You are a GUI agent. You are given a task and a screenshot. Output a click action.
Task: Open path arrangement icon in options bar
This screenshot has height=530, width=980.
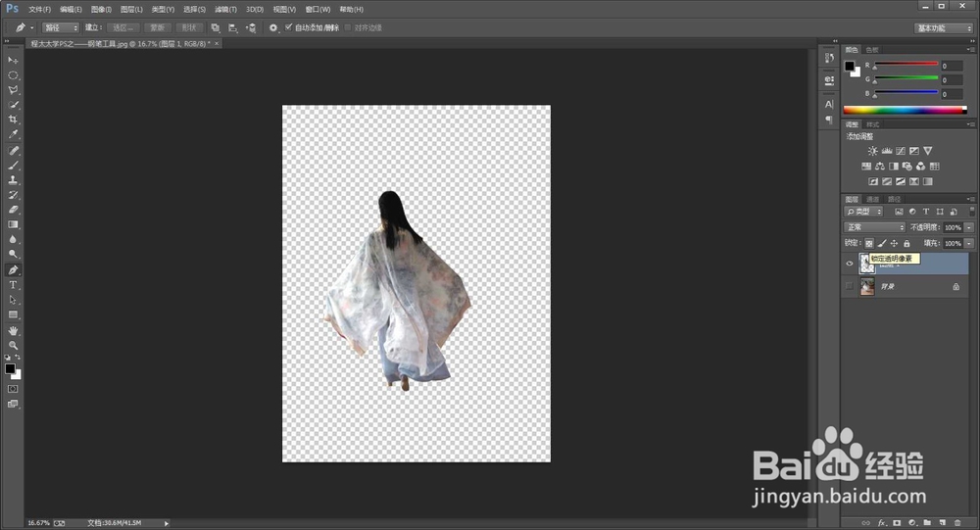pos(251,27)
